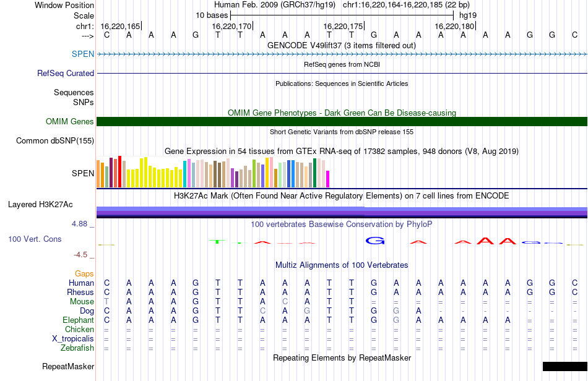
Task: Click the magenta last bar in GTEx chart
Action: click(x=328, y=179)
